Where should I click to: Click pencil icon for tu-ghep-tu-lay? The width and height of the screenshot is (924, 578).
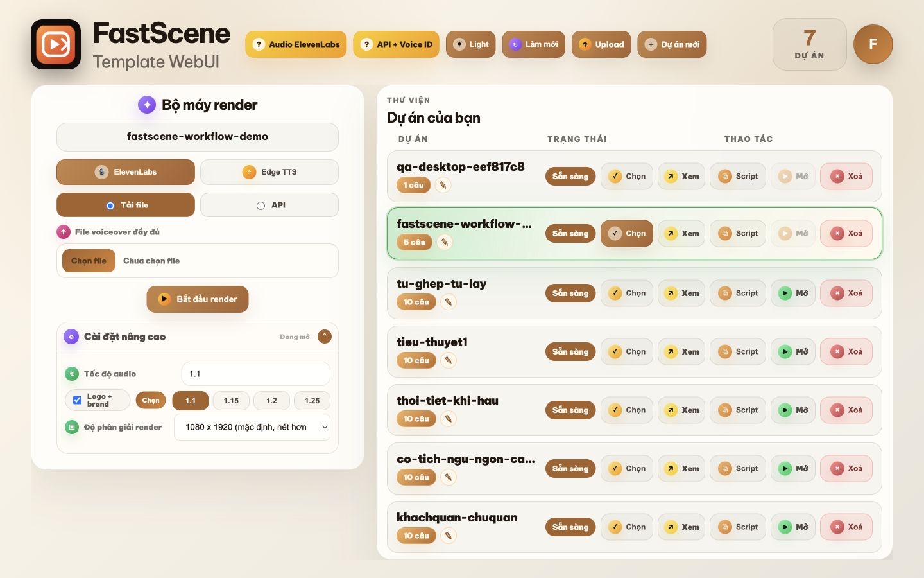click(449, 302)
